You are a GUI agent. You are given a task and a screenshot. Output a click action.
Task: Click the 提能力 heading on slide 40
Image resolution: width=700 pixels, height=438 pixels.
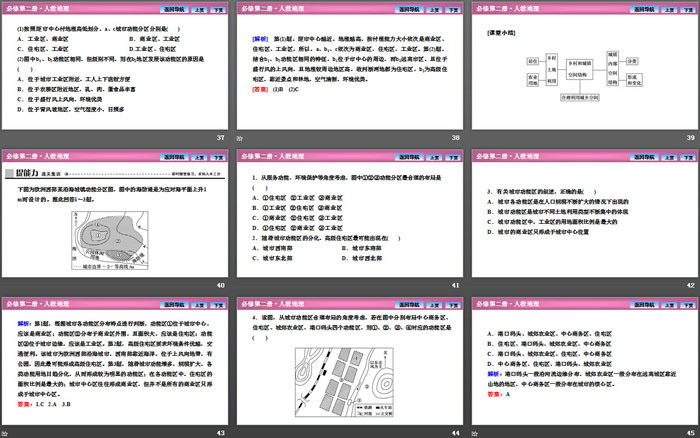[27, 173]
